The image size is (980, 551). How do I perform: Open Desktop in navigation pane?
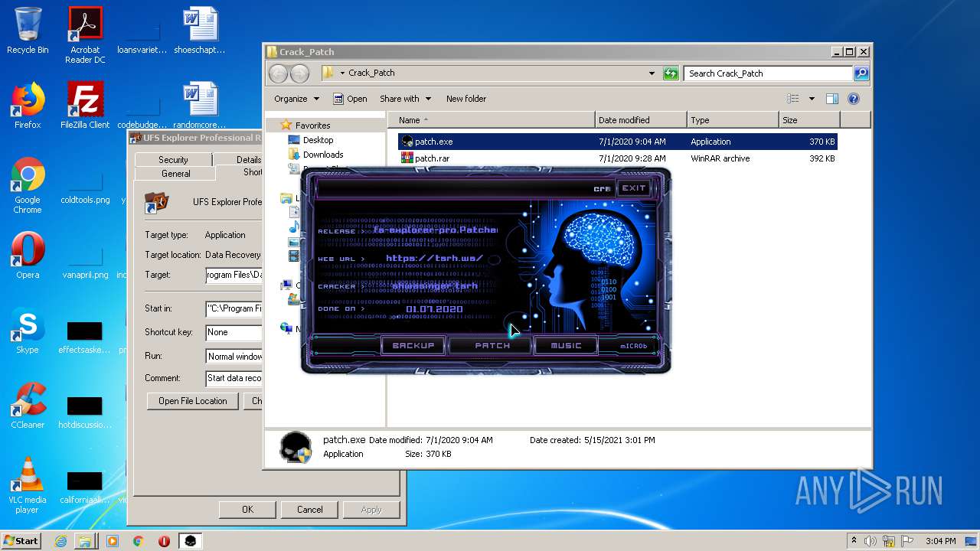coord(318,140)
